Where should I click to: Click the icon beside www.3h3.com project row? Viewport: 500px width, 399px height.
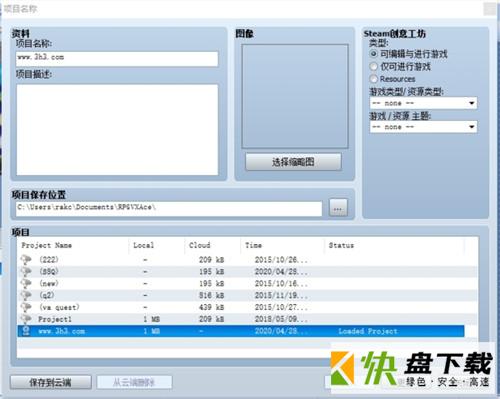click(26, 331)
